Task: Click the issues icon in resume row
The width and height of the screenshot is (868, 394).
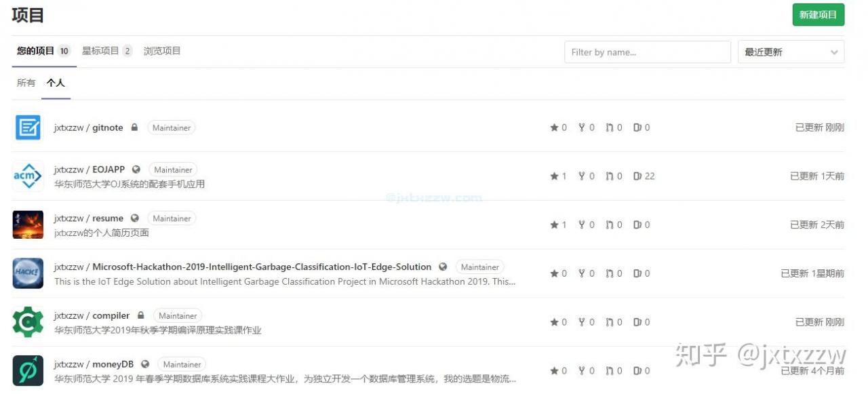Action: coord(637,225)
